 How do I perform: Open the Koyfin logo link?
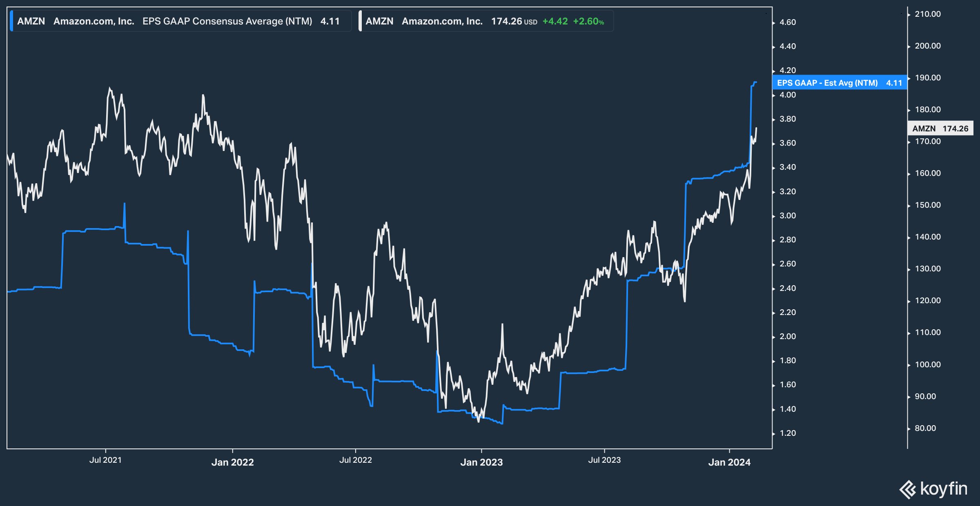click(933, 489)
